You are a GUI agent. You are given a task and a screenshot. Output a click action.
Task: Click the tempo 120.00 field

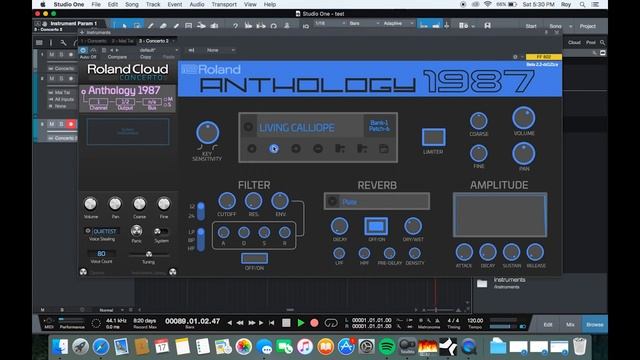pyautogui.click(x=475, y=321)
